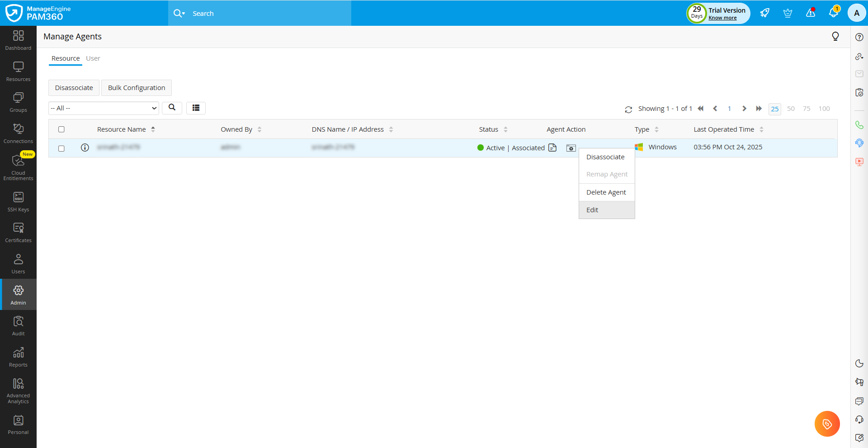Open Reports from the sidebar
This screenshot has width=868, height=448.
coord(18,357)
